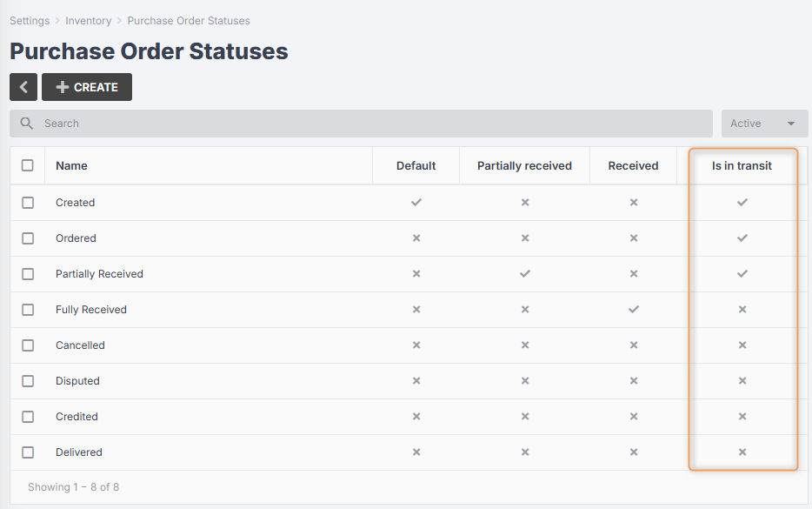Viewport: 812px width, 509px height.
Task: Focus the Search input field
Action: pos(361,124)
